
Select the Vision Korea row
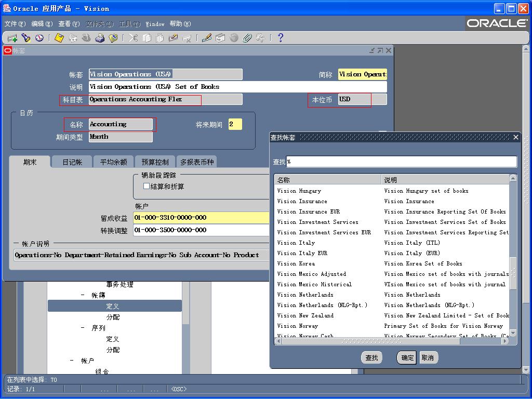(392, 263)
